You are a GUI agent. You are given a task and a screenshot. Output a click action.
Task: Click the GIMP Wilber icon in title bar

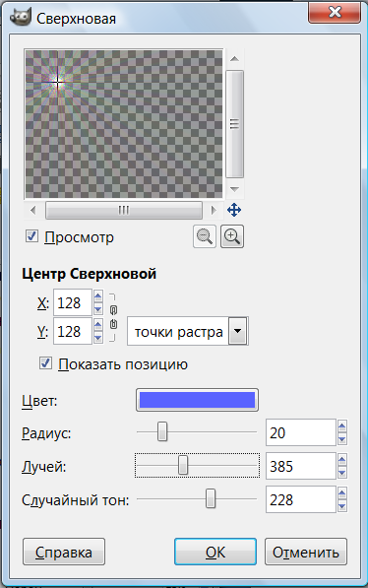pos(21,17)
